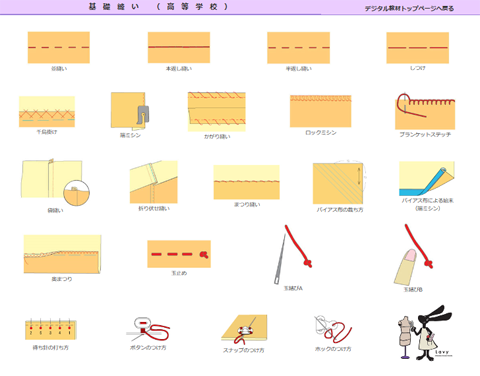Open the 本返し縫い solid line thumbnail

tap(179, 47)
